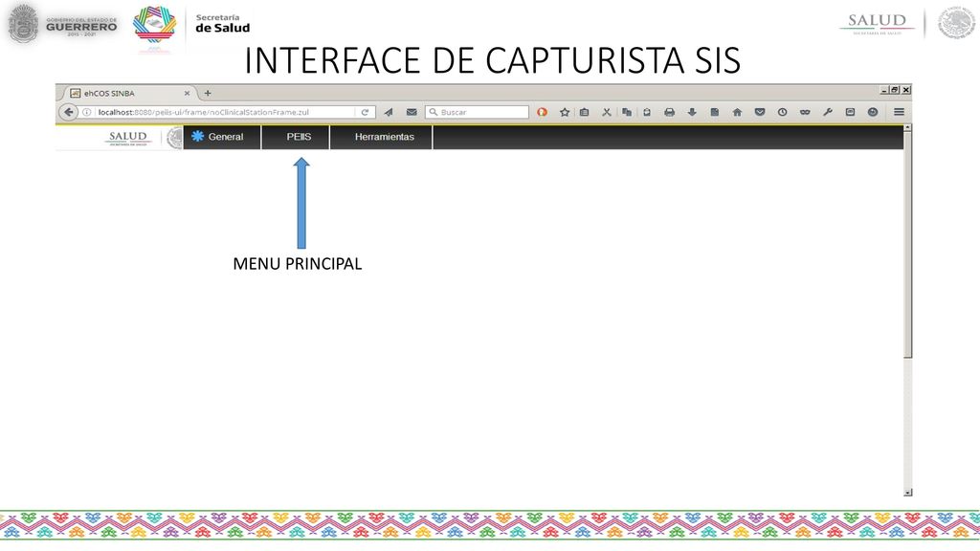This screenshot has width=980, height=551.
Task: Restore down the browser window
Action: (895, 90)
